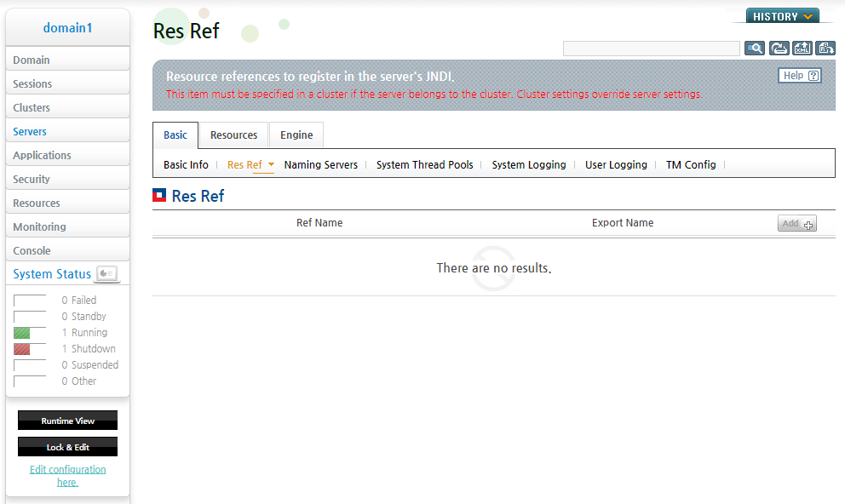Click the Ref Name column header
This screenshot has width=845, height=504.
(x=319, y=223)
